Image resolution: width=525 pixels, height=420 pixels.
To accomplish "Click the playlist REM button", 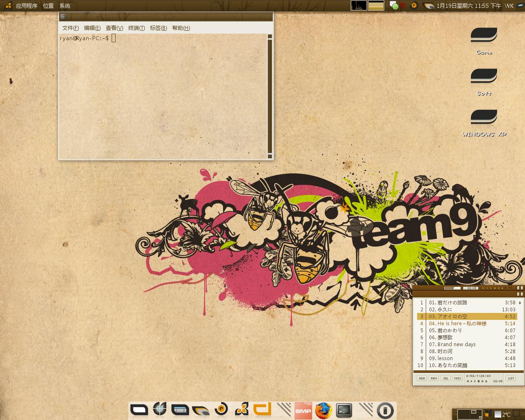I will [x=434, y=378].
